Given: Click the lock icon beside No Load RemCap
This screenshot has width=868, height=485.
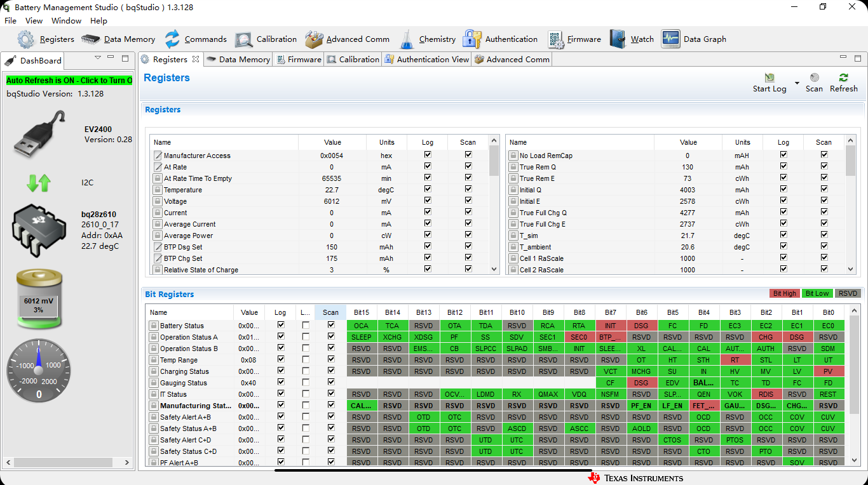Looking at the screenshot, I should [x=513, y=156].
